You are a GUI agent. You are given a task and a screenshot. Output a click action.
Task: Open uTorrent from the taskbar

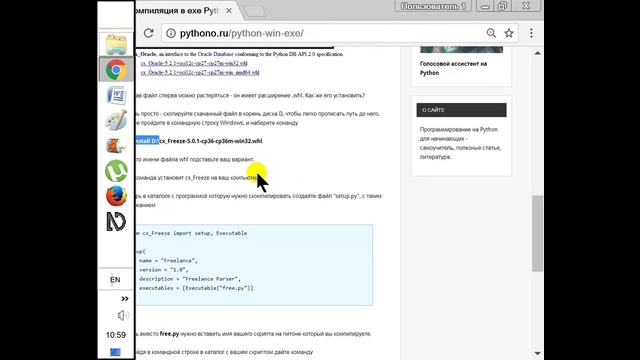tap(116, 171)
